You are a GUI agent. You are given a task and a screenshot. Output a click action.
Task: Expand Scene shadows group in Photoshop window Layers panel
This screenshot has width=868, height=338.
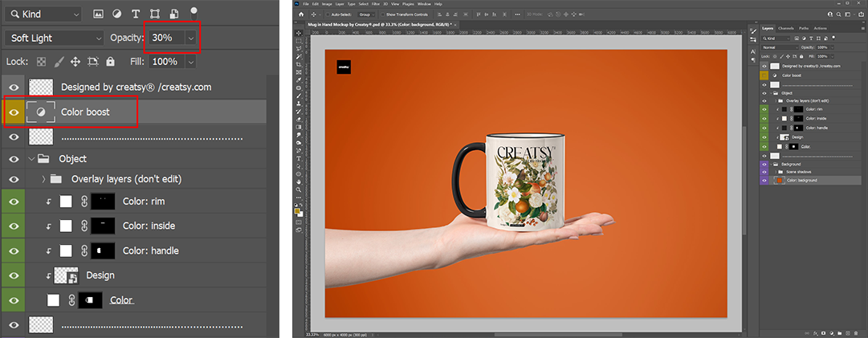click(x=776, y=172)
